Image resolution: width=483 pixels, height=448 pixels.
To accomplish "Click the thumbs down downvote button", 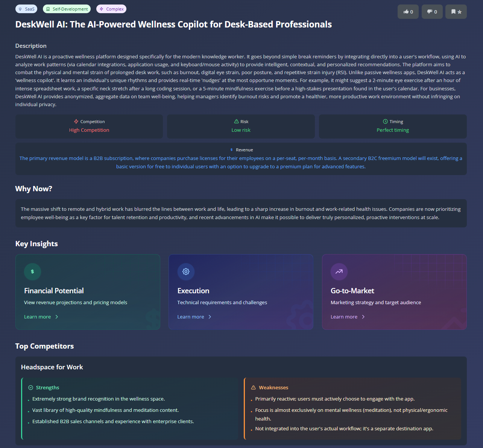I will tap(432, 12).
